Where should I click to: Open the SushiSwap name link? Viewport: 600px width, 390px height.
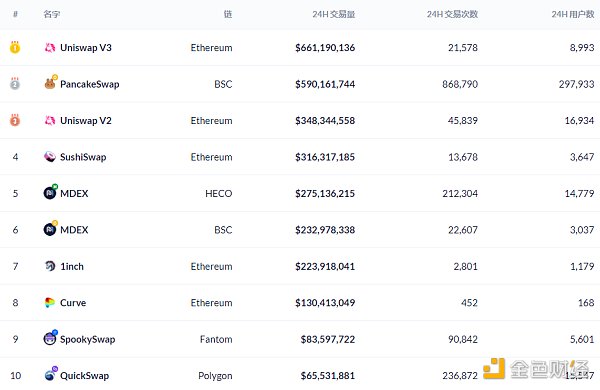coord(83,157)
